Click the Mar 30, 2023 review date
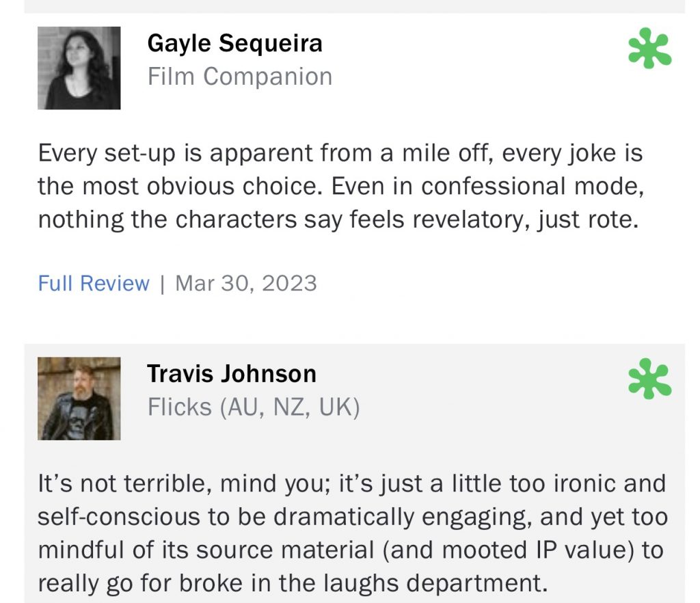The width and height of the screenshot is (700, 603). 246,283
